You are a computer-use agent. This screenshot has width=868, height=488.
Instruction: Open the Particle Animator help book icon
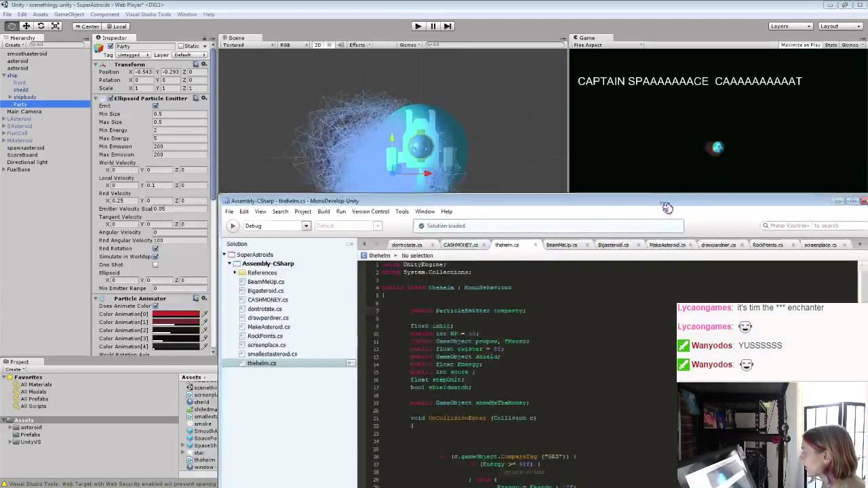(x=196, y=298)
